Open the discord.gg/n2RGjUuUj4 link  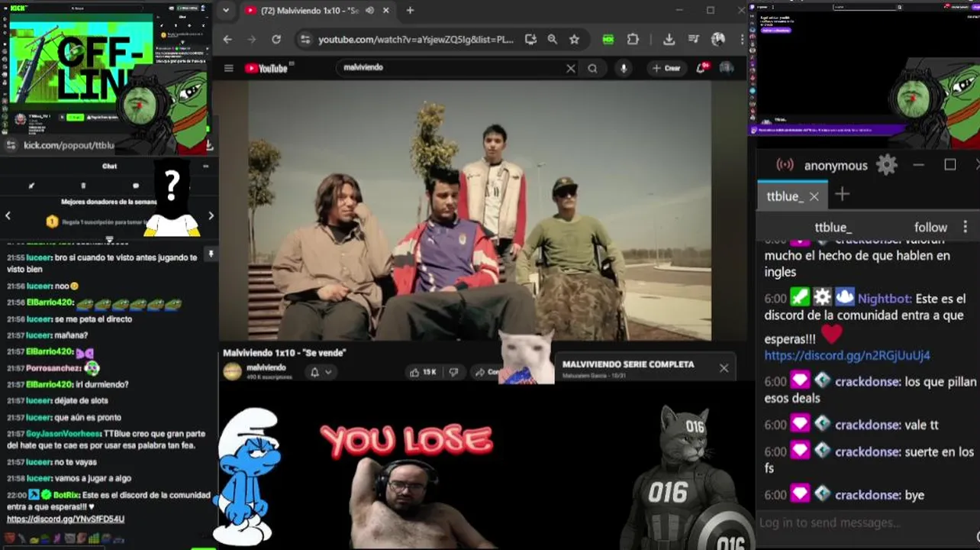[847, 355]
